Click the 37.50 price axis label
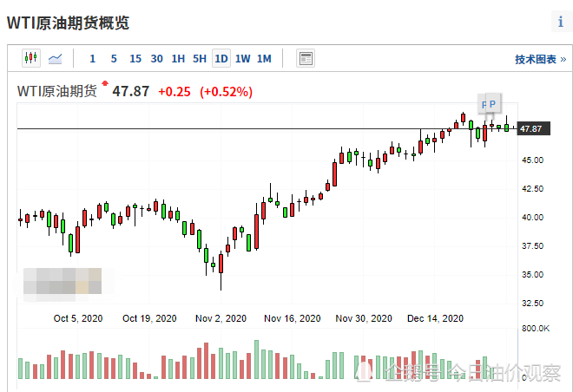573x392 pixels. pos(532,246)
